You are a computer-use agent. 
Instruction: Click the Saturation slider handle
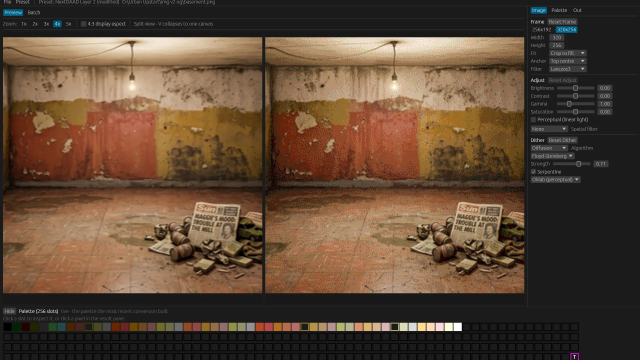575,112
